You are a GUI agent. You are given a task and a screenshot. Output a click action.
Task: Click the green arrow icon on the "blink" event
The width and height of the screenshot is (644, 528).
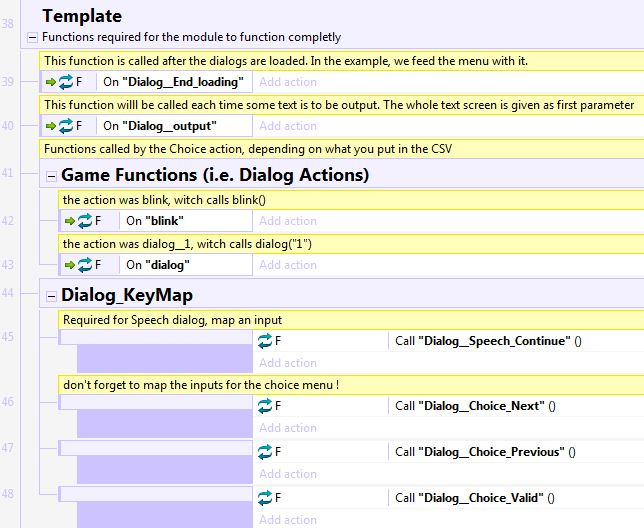click(69, 221)
